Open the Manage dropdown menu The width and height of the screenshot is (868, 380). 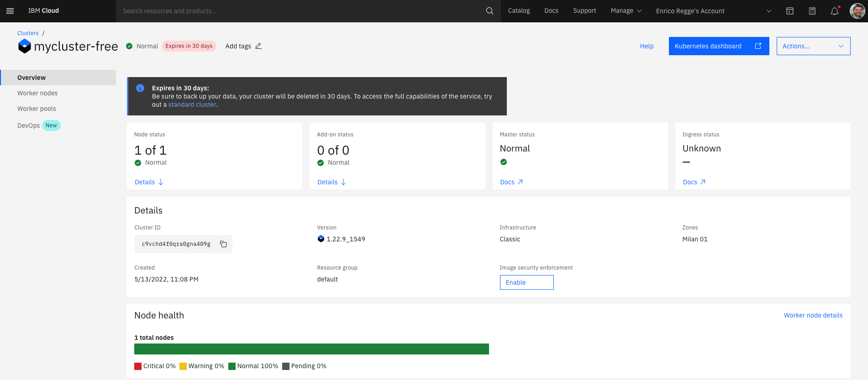pos(626,11)
